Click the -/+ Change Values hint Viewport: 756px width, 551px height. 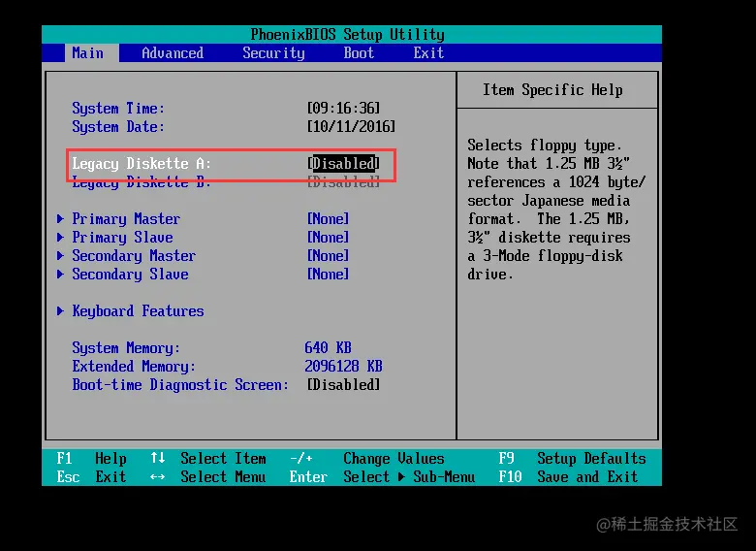pyautogui.click(x=367, y=459)
